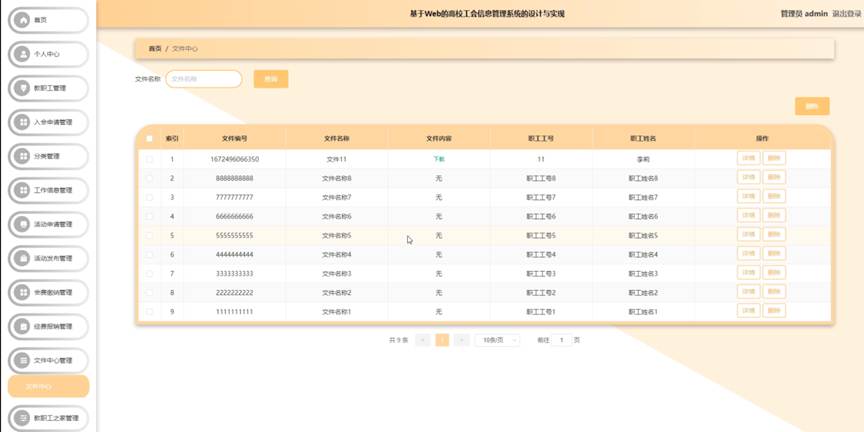Screen dimensions: 864x432
Task: Select page 1 in the pagination
Action: point(442,340)
